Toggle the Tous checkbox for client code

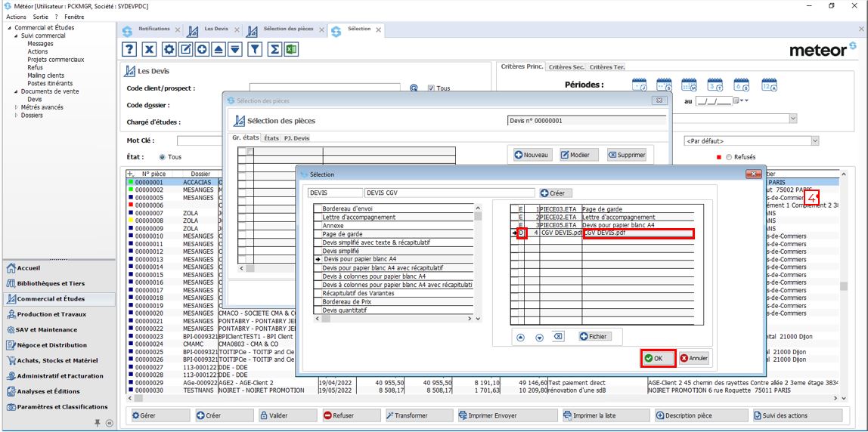(431, 88)
